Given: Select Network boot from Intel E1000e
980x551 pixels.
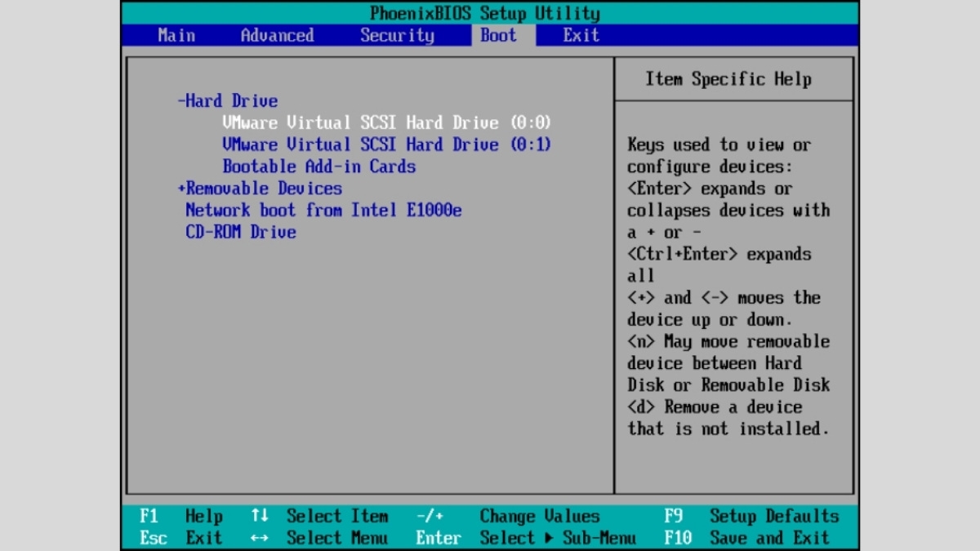Looking at the screenshot, I should coord(323,211).
